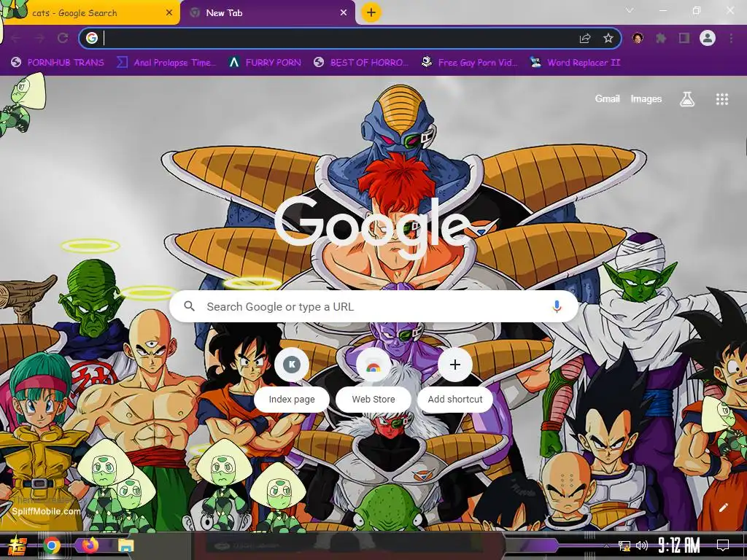Go back using the back arrow

[16, 38]
